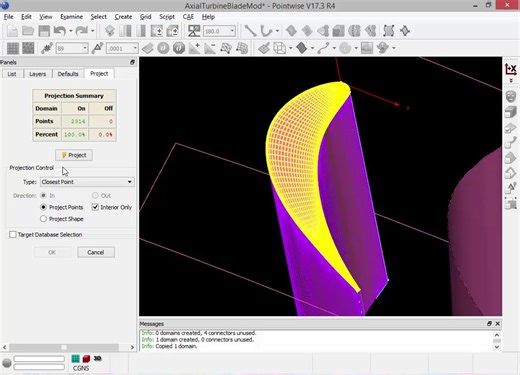Open the .0001 spacing dropdown
520x375 pixels.
pyautogui.click(x=135, y=48)
